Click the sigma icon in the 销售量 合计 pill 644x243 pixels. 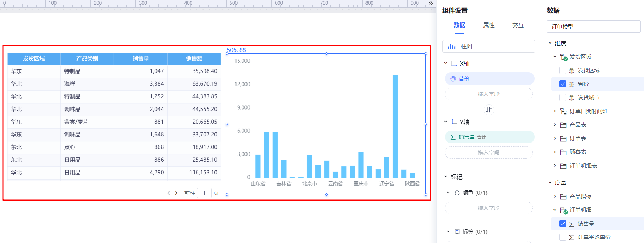pos(453,137)
